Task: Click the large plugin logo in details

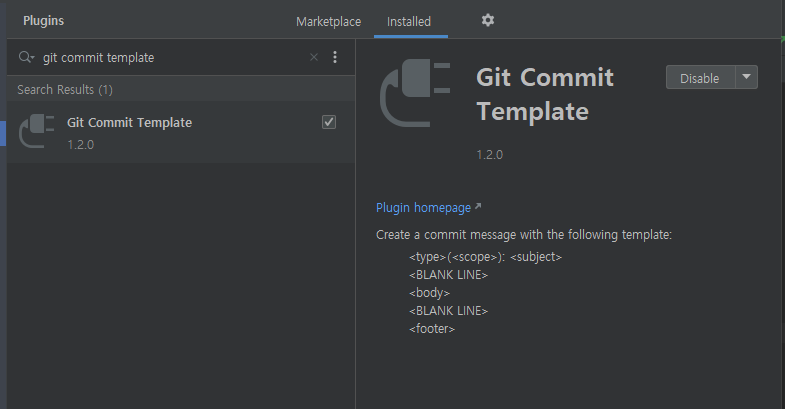Action: [x=415, y=93]
